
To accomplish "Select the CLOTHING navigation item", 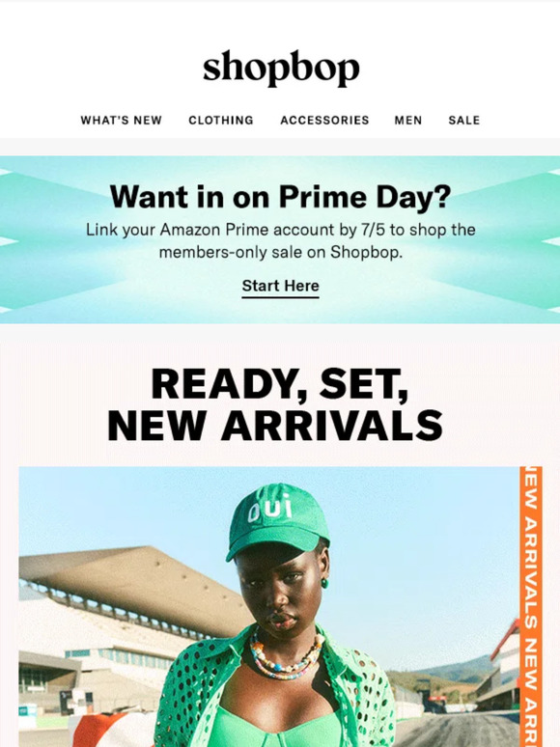I will coord(221,120).
